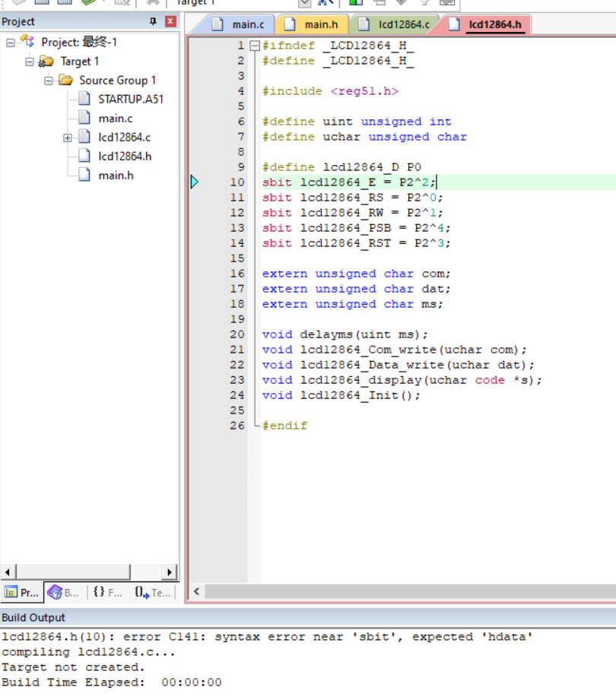
Task: Select main.h in the project tree
Action: pos(116,176)
